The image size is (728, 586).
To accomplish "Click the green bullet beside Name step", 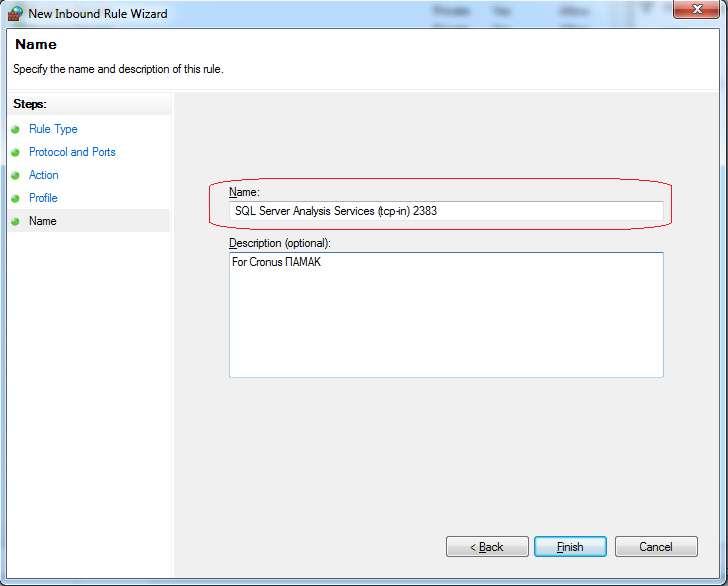I will [15, 221].
